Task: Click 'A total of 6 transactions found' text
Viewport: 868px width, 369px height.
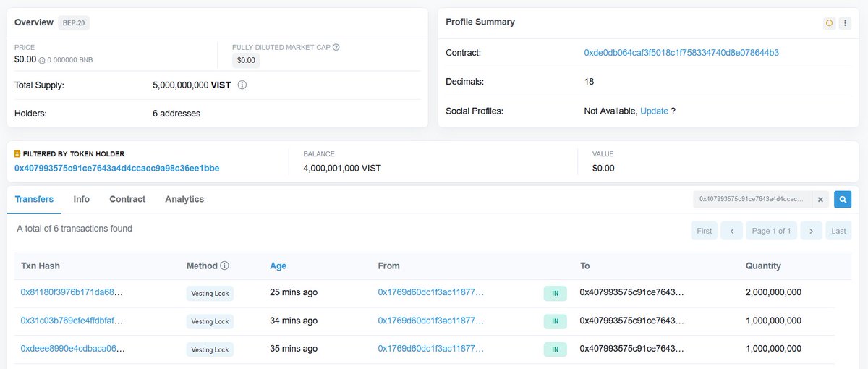Action: click(x=75, y=229)
